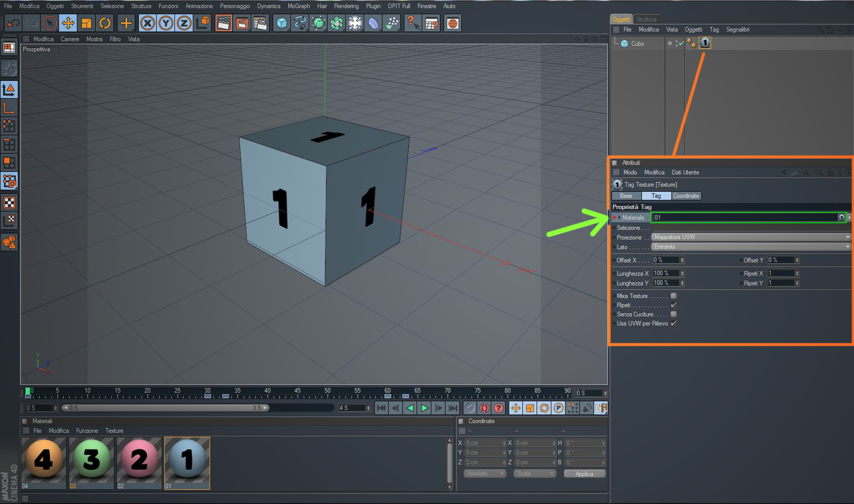This screenshot has width=854, height=504.
Task: Open render settings clapperboard icon
Action: (260, 23)
